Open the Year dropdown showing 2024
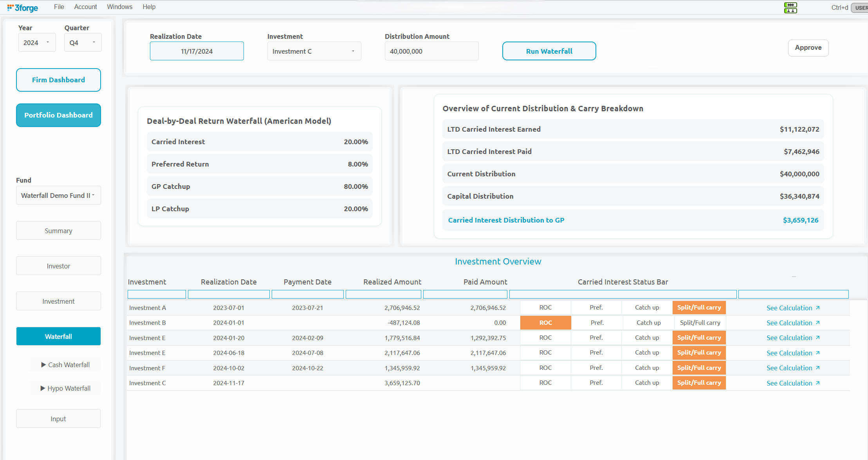The image size is (868, 460). tap(37, 43)
